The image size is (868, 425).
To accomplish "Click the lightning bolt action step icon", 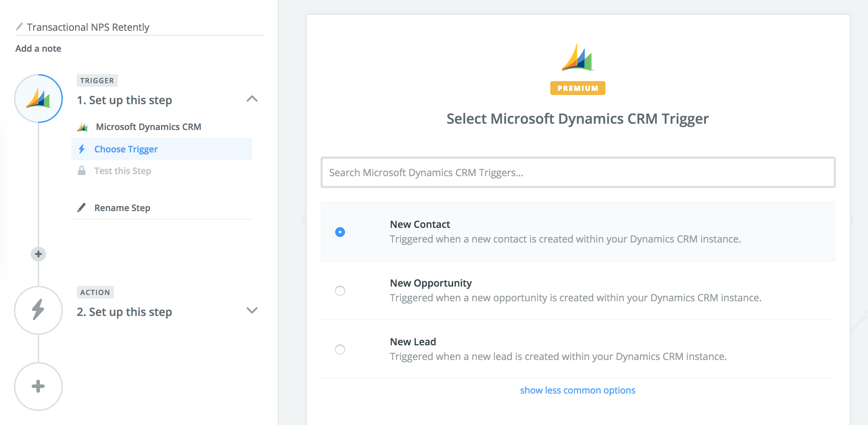I will pyautogui.click(x=38, y=309).
